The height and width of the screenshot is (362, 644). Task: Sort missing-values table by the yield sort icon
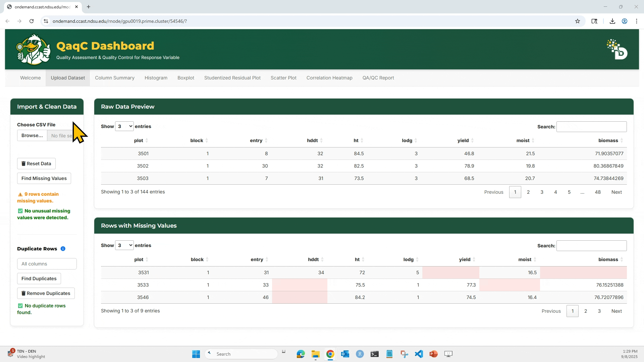474,259
